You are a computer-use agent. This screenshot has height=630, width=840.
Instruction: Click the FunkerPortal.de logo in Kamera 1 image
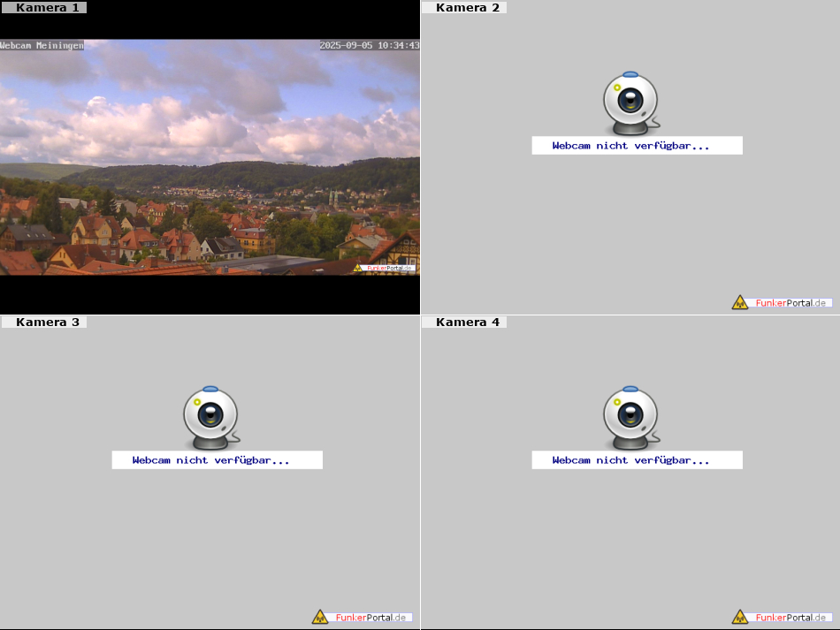click(x=384, y=268)
